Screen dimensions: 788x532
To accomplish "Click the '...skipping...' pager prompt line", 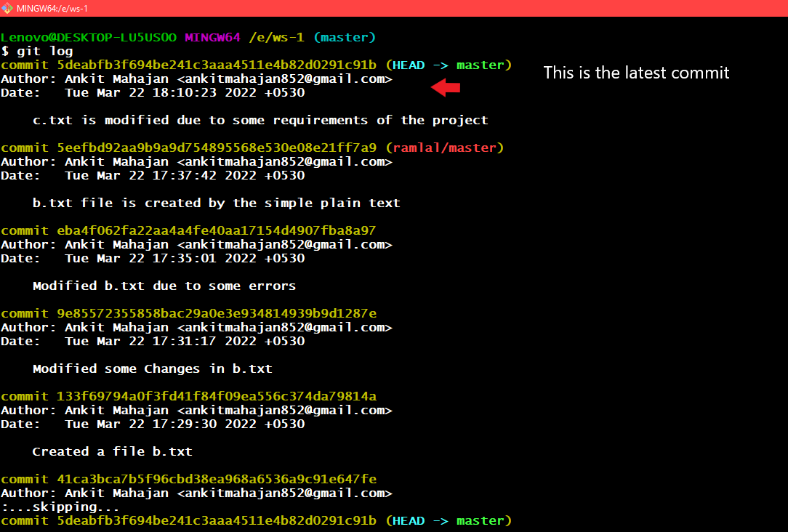I will tap(60, 507).
